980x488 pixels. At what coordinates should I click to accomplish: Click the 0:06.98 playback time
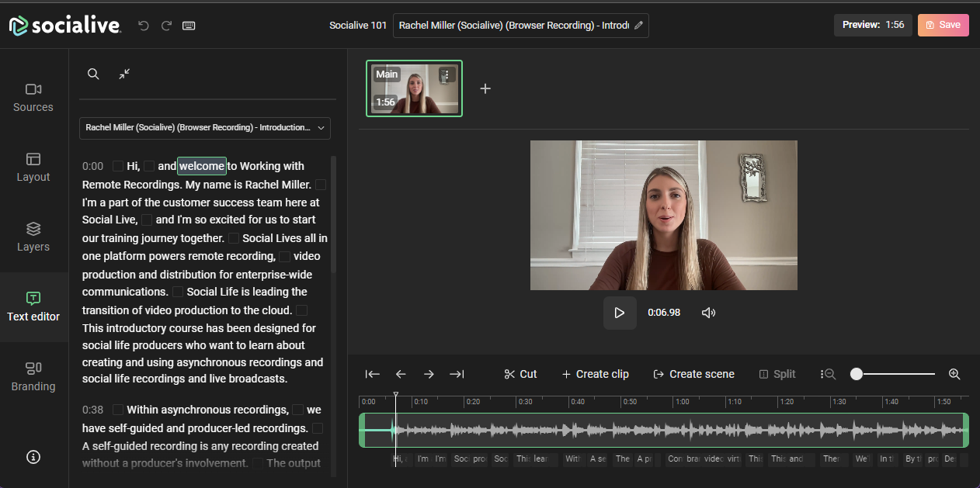point(664,313)
